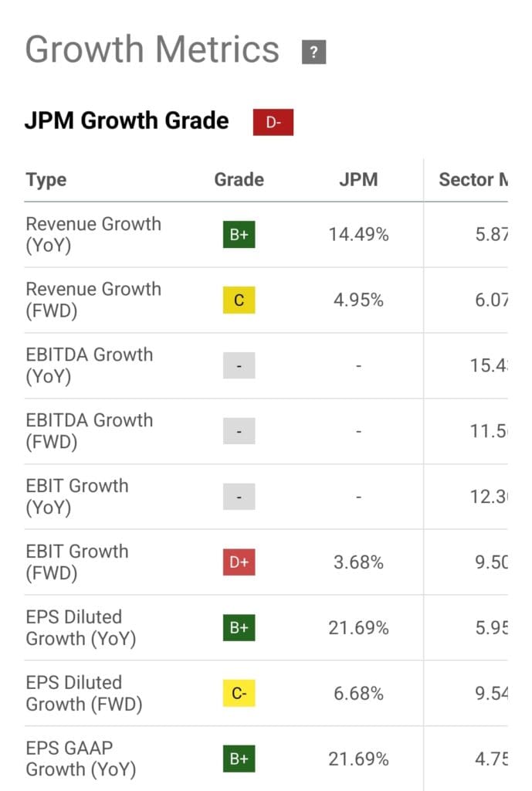Click the D- grade badge next to JPM Growth Grade
Screen dimensions: 532x791
point(274,121)
